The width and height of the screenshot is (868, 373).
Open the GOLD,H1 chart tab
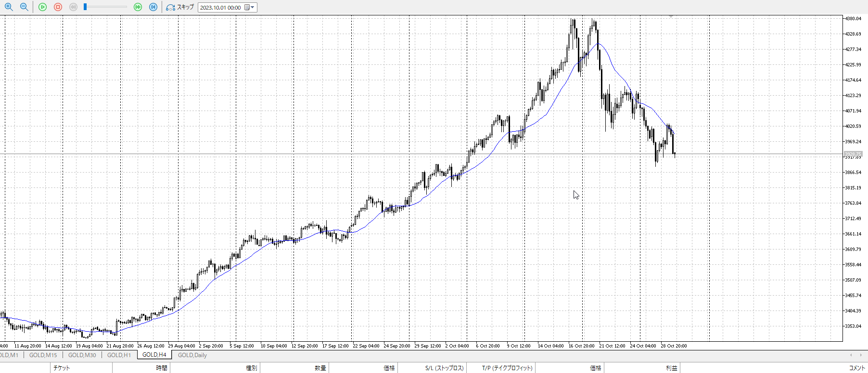point(119,355)
